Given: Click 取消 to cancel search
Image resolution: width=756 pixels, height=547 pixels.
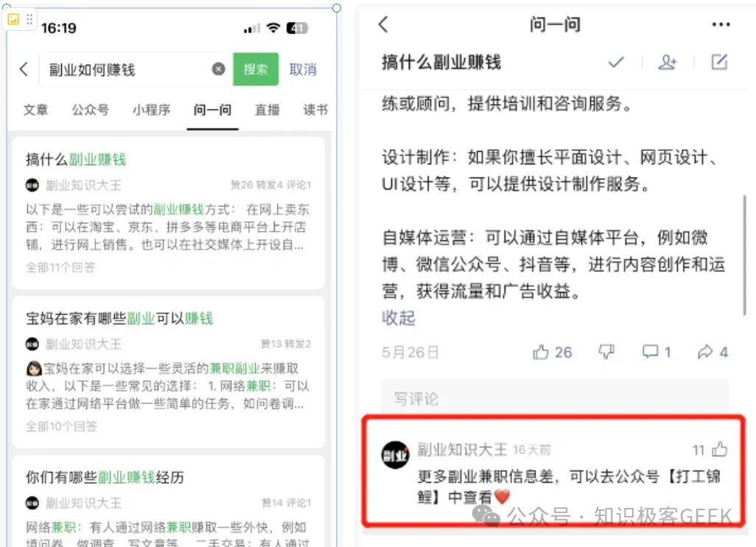Looking at the screenshot, I should click(x=303, y=69).
